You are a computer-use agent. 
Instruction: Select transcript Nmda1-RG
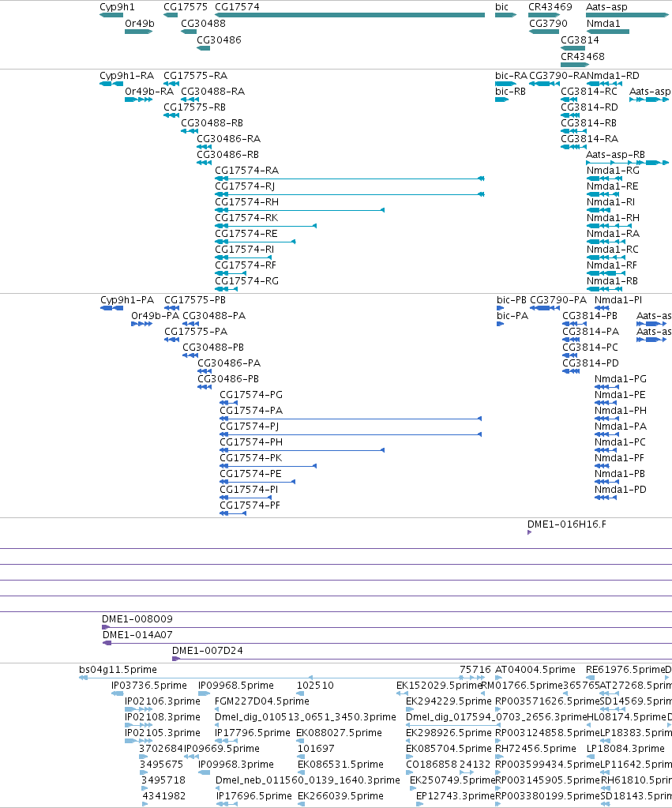[605, 179]
